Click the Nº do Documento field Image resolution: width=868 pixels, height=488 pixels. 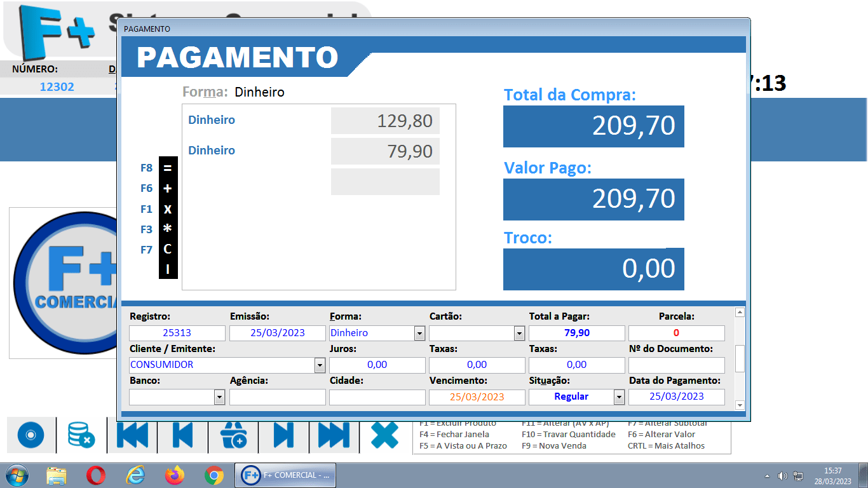[x=677, y=365]
